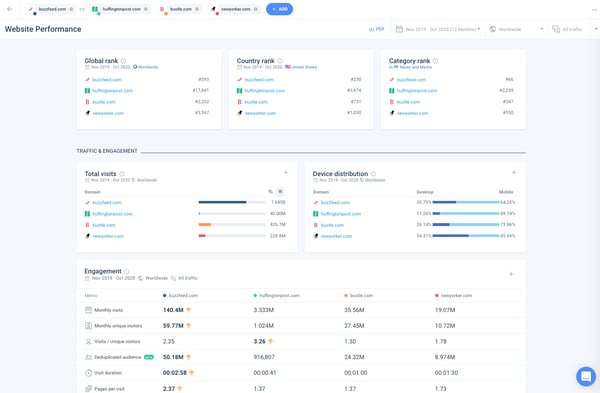Open bustle.com link in Category rank card
600x393 pixels.
(x=408, y=102)
